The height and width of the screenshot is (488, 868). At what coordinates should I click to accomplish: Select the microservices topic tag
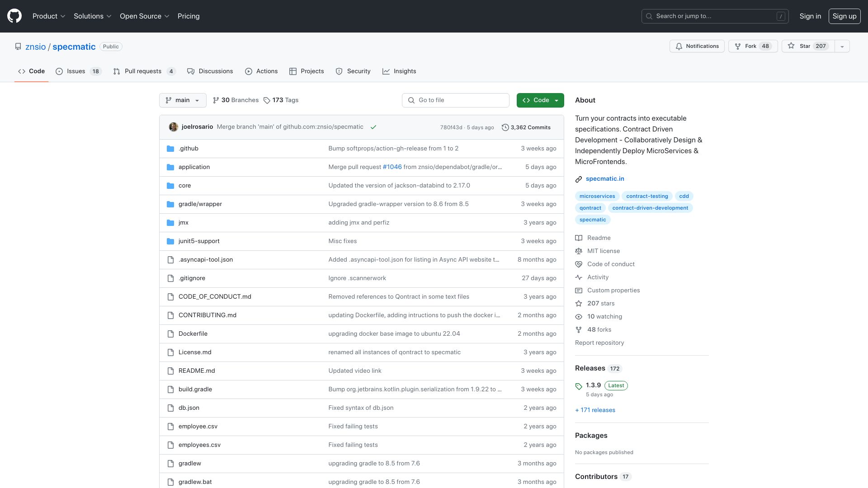pyautogui.click(x=597, y=196)
